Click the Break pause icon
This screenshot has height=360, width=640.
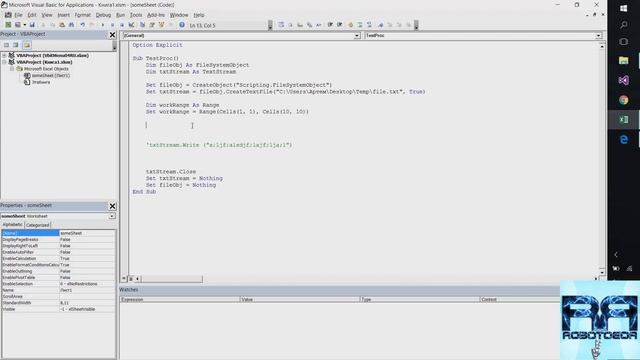point(112,25)
